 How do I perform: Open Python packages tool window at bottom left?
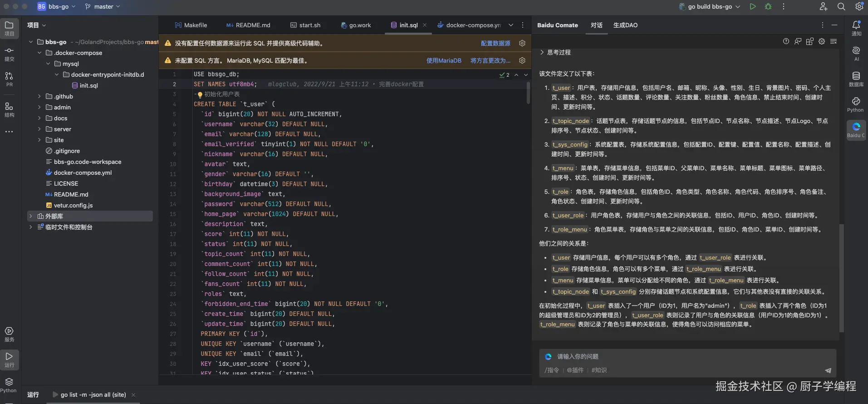(x=9, y=385)
